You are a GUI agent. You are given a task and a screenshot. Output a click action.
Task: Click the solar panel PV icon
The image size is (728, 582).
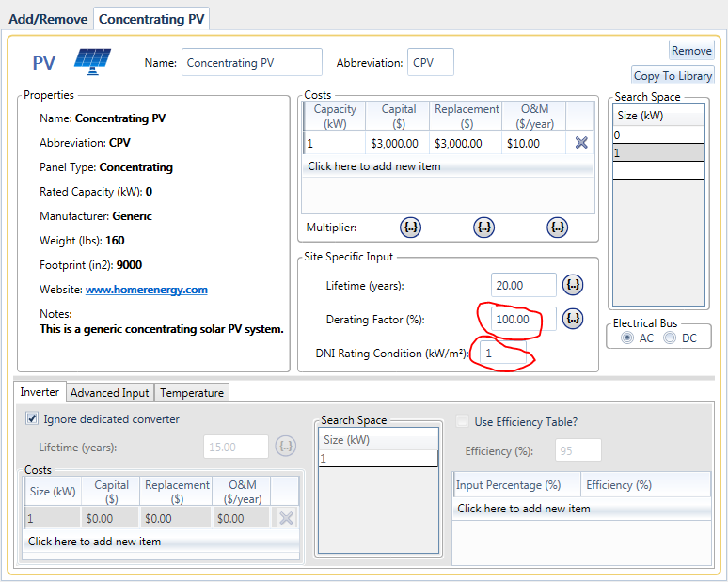92,62
